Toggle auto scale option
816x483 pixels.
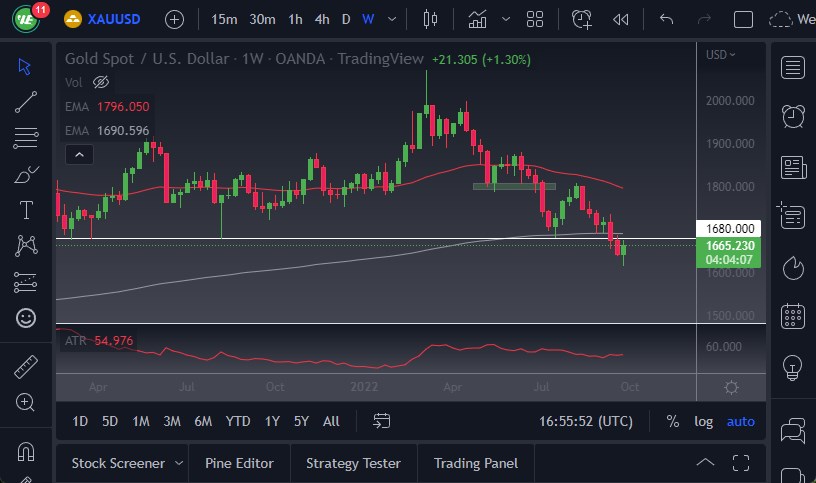[741, 421]
